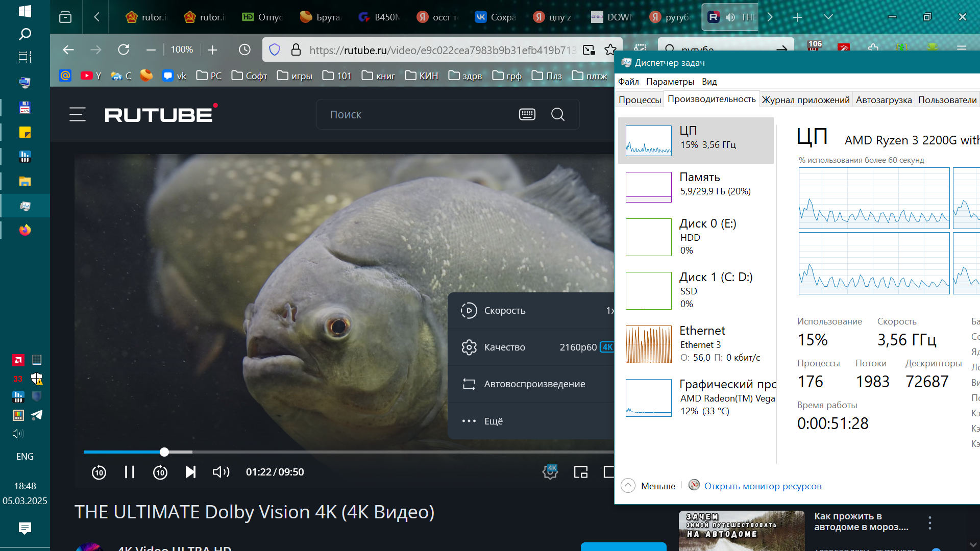This screenshot has width=980, height=551.
Task: Open the on-screen keyboard in search
Action: pyautogui.click(x=527, y=114)
